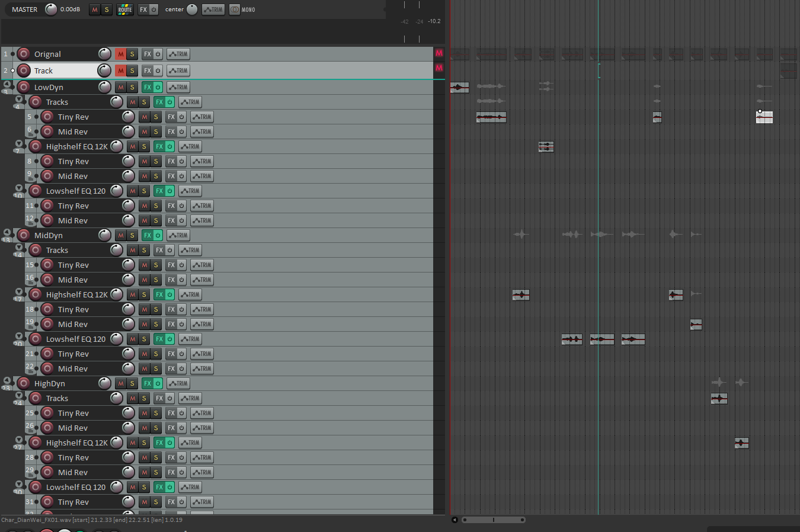This screenshot has height=532, width=800.
Task: Click the MidDyn TRIM envelope button
Action: click(178, 235)
